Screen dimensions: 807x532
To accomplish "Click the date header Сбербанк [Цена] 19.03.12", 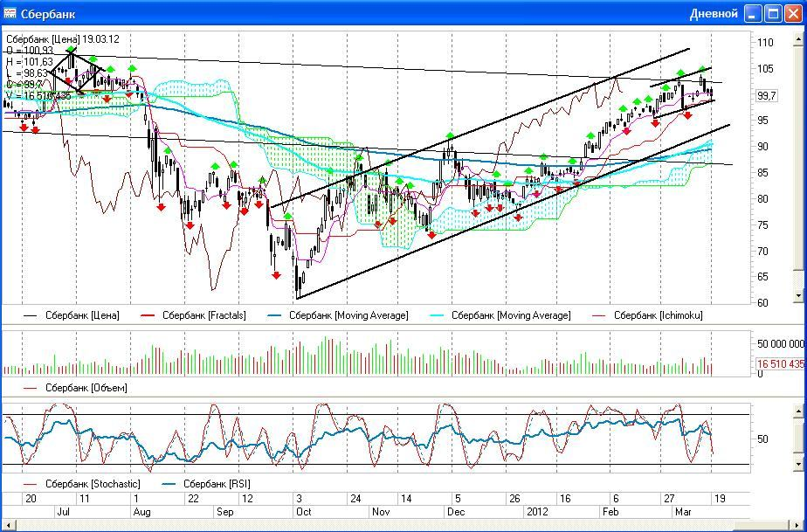I will coord(63,39).
